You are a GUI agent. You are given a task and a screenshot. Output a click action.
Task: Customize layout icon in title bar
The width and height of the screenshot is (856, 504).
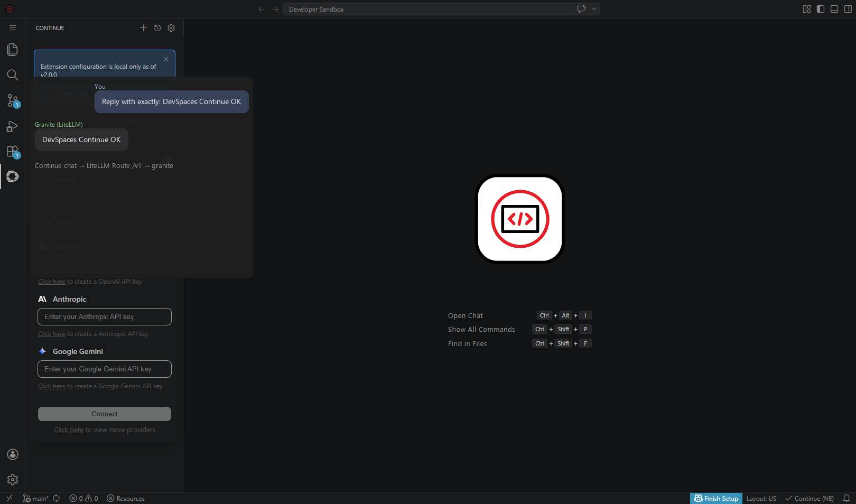(x=807, y=9)
